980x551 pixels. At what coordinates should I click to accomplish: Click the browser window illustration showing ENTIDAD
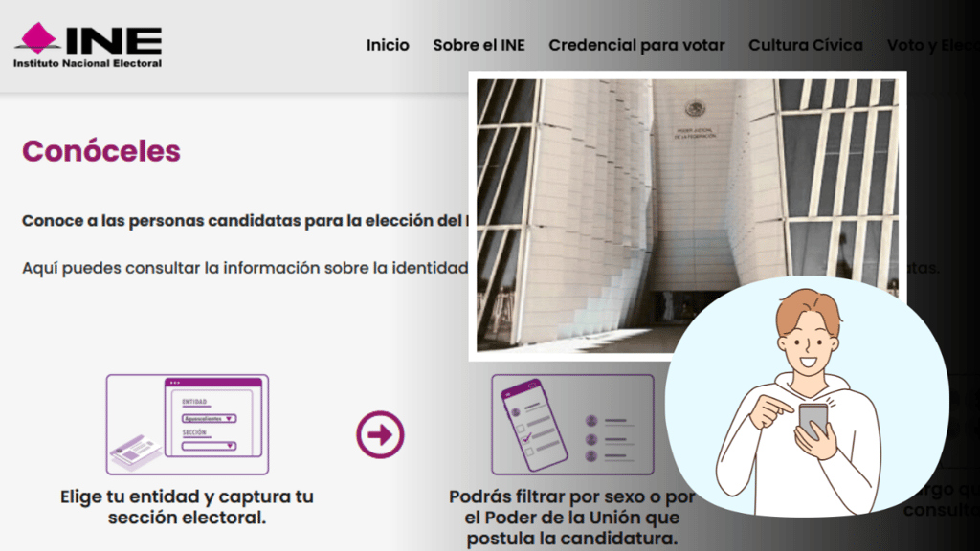click(x=212, y=417)
